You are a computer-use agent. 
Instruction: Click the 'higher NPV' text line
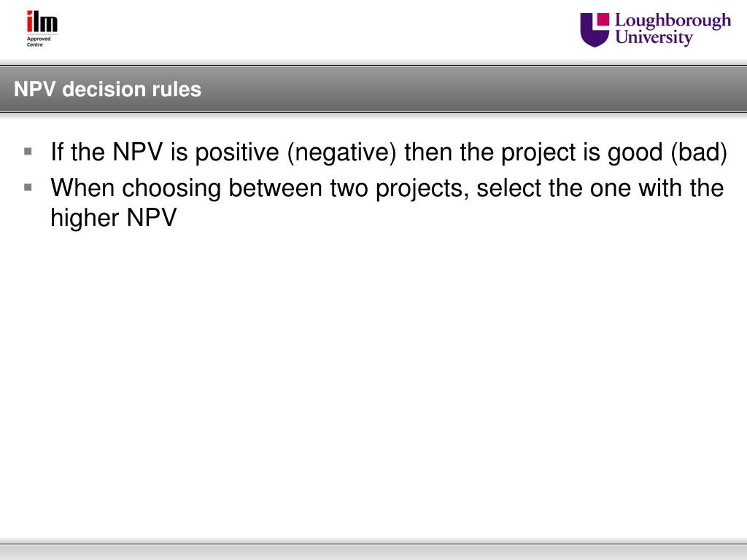113,218
